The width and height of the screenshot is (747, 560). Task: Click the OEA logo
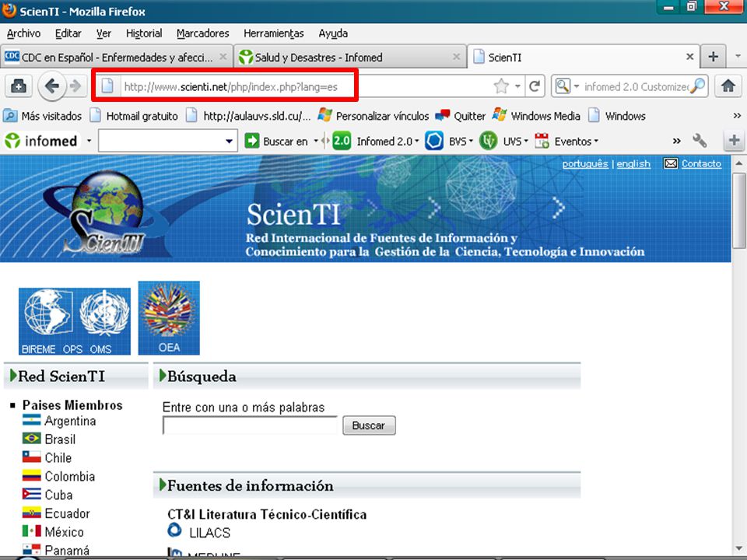click(x=169, y=317)
